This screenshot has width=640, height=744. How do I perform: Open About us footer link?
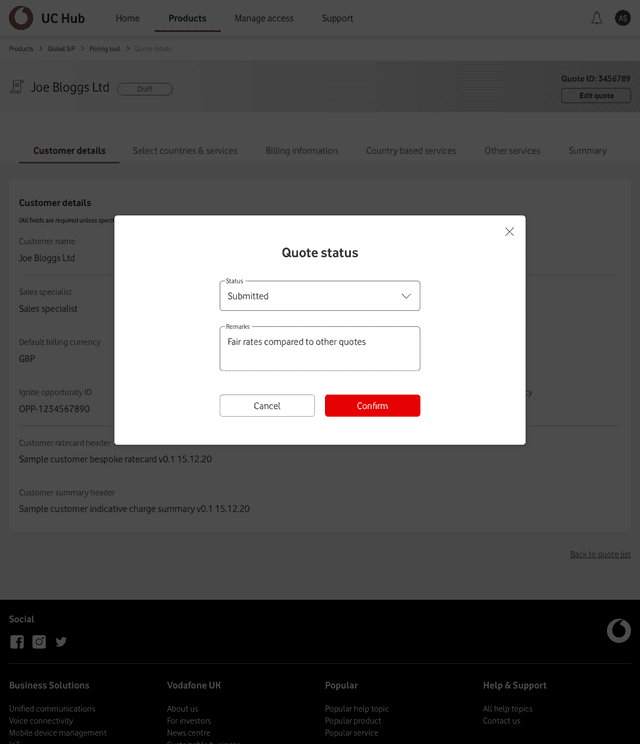tap(182, 708)
